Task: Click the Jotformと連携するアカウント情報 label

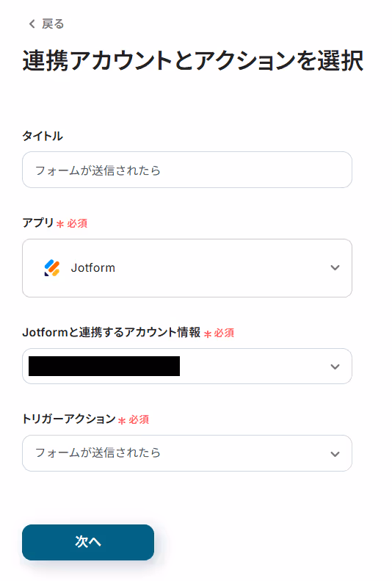Action: [x=112, y=332]
